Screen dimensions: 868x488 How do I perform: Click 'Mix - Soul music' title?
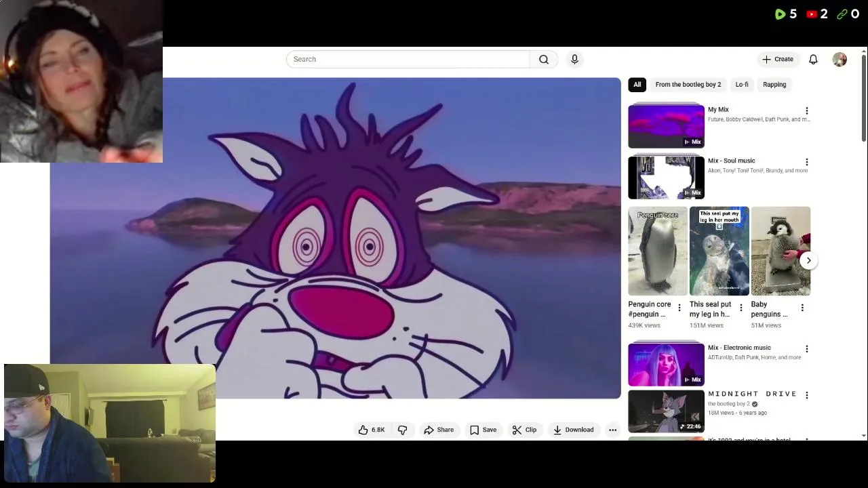tap(731, 161)
